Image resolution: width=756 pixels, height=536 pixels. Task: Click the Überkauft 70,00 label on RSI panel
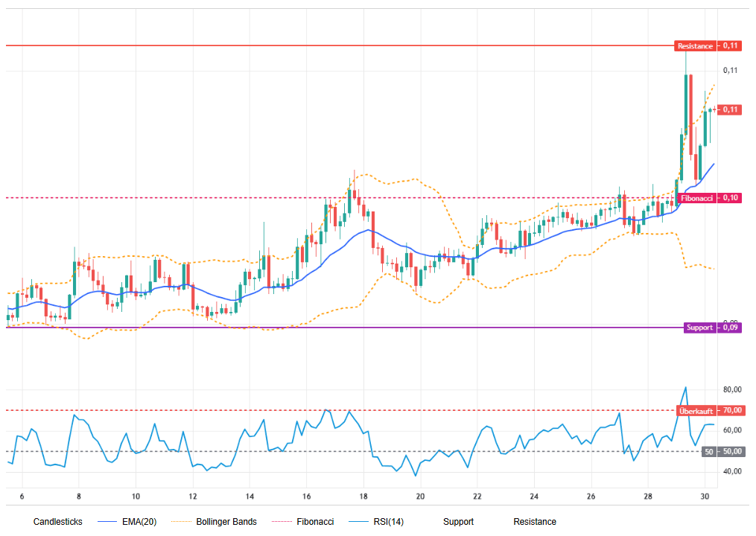click(695, 410)
